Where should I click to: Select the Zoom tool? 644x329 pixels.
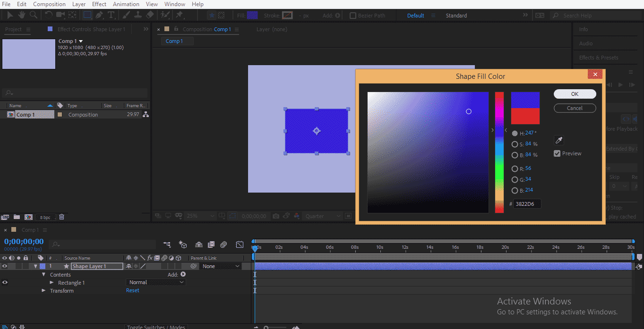[33, 15]
